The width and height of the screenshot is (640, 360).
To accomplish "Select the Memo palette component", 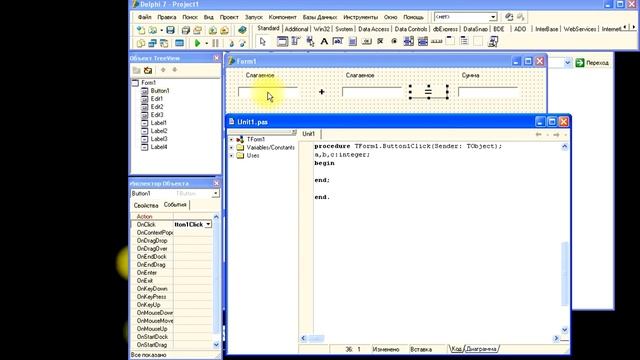I will pyautogui.click(x=352, y=41).
